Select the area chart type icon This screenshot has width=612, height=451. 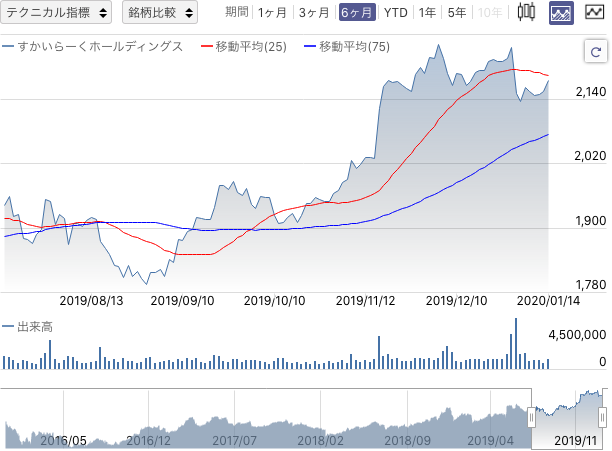(x=561, y=13)
